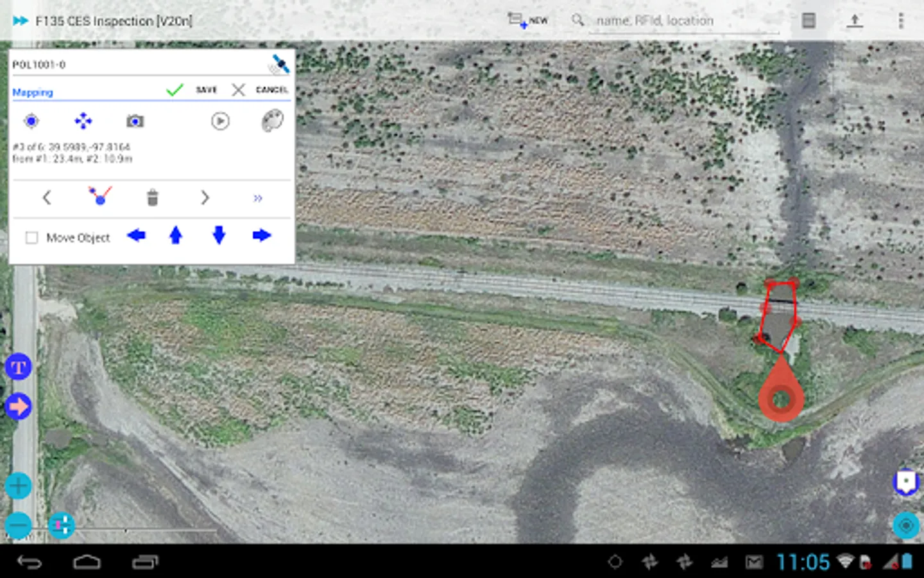Open the app drawer double-arrow icon

[21, 21]
